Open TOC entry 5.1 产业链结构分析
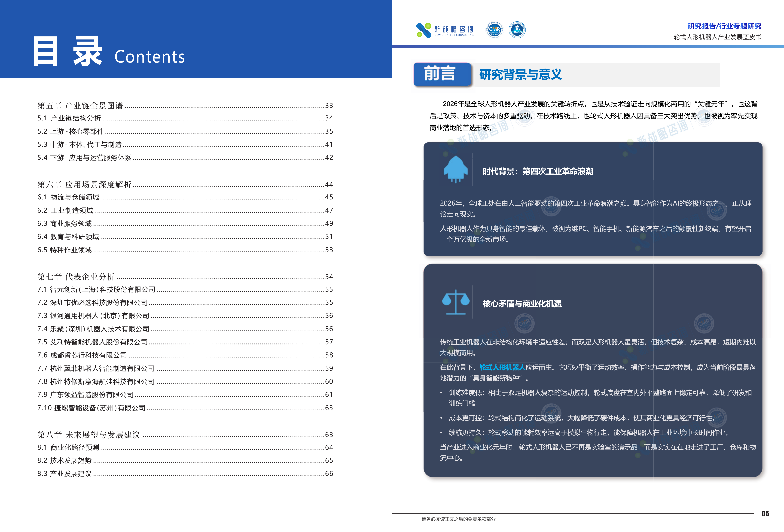This screenshot has height=532, width=784. tap(185, 118)
